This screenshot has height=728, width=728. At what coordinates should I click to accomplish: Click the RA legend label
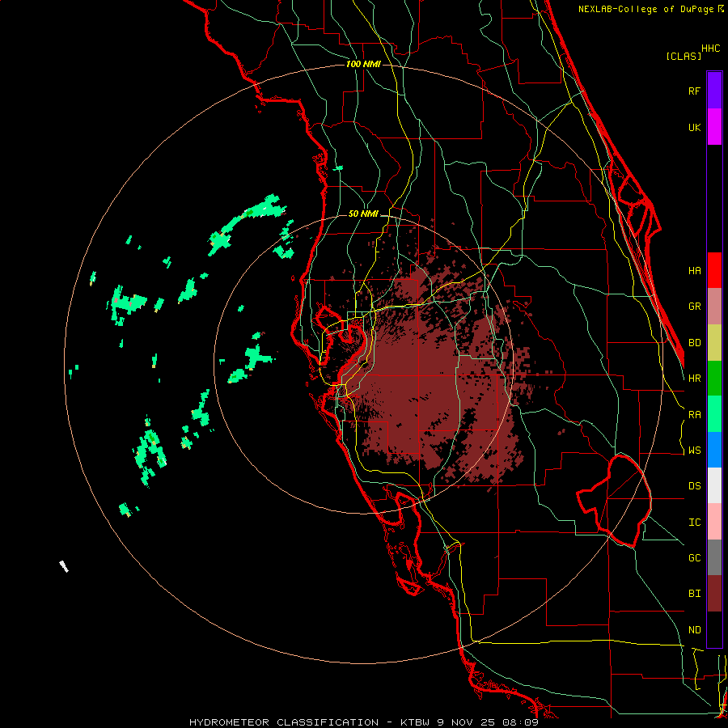click(x=694, y=415)
